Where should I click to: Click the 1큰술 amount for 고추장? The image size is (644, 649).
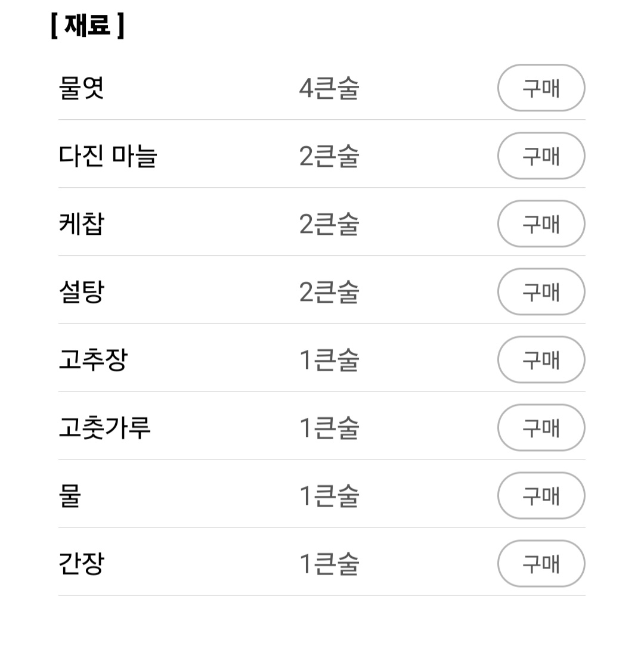329,360
